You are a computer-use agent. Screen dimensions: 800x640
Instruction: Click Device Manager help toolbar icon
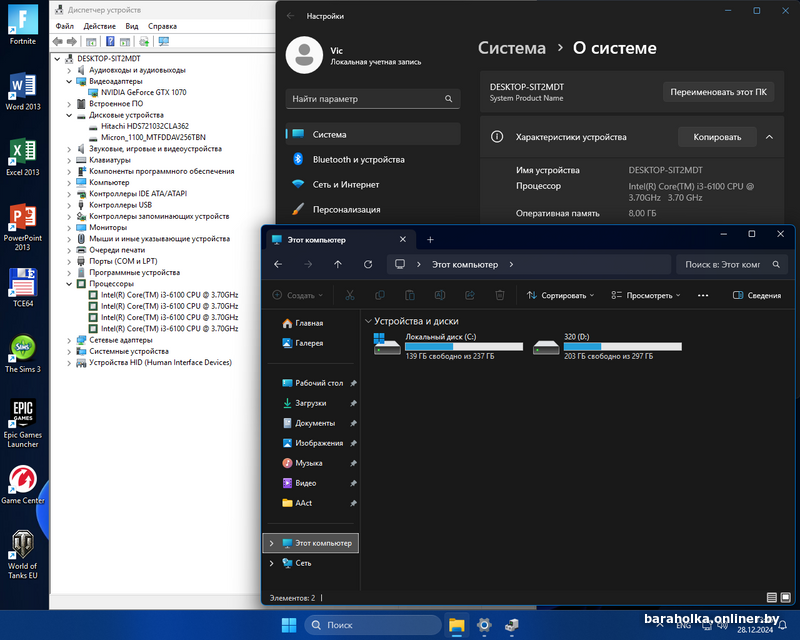[x=110, y=42]
